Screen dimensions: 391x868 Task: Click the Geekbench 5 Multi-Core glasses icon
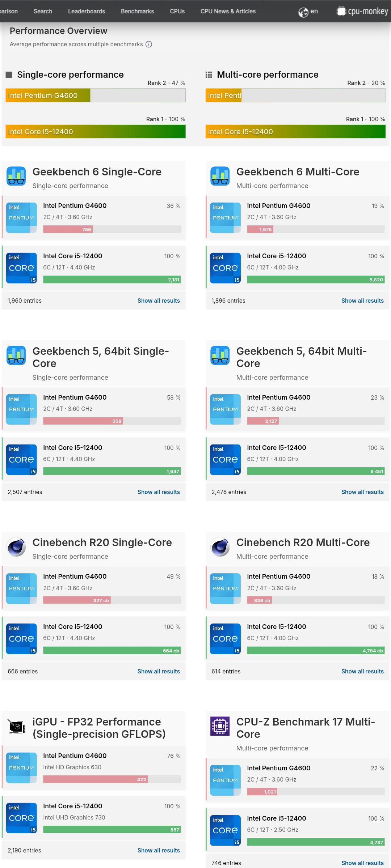click(220, 355)
